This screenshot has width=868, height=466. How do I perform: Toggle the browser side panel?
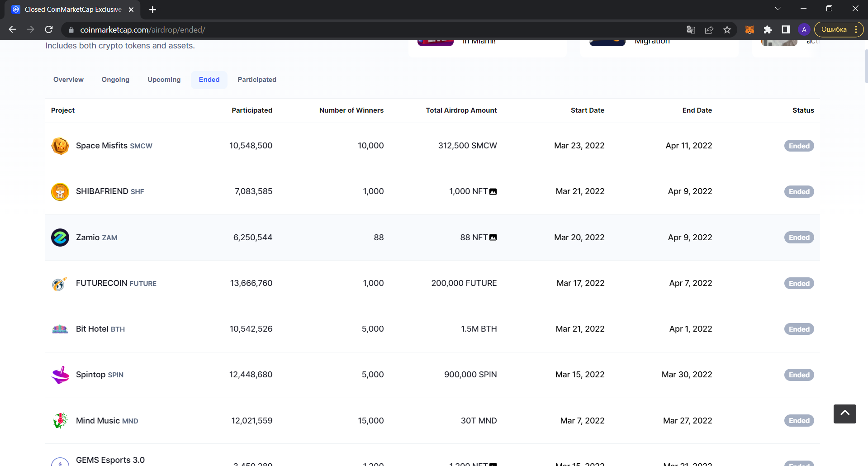point(786,30)
